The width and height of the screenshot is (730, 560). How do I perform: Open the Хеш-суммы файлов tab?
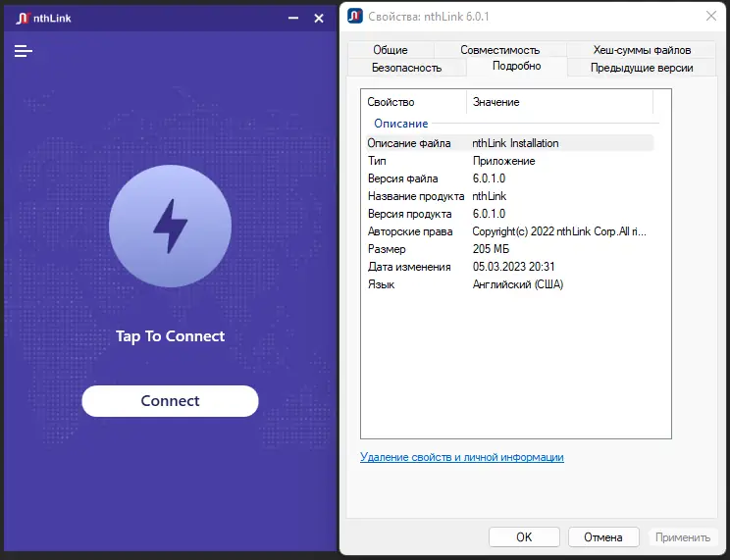(642, 50)
